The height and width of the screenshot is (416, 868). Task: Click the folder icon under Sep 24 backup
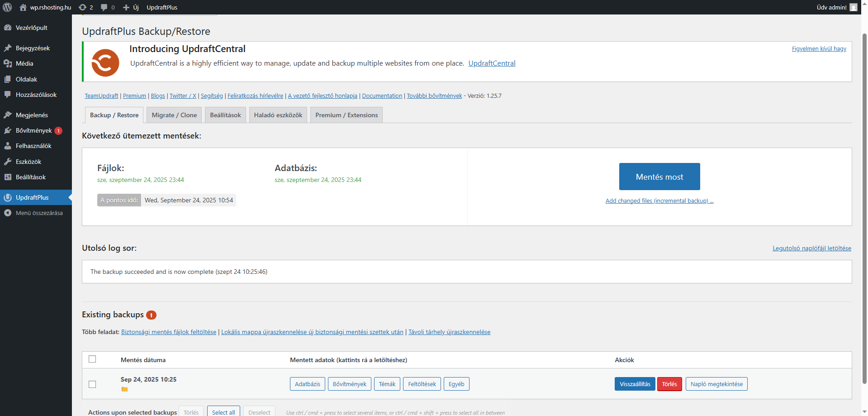click(125, 389)
